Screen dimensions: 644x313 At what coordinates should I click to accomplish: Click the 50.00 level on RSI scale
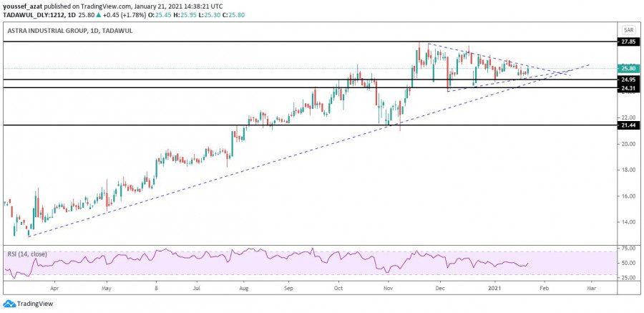(x=628, y=263)
